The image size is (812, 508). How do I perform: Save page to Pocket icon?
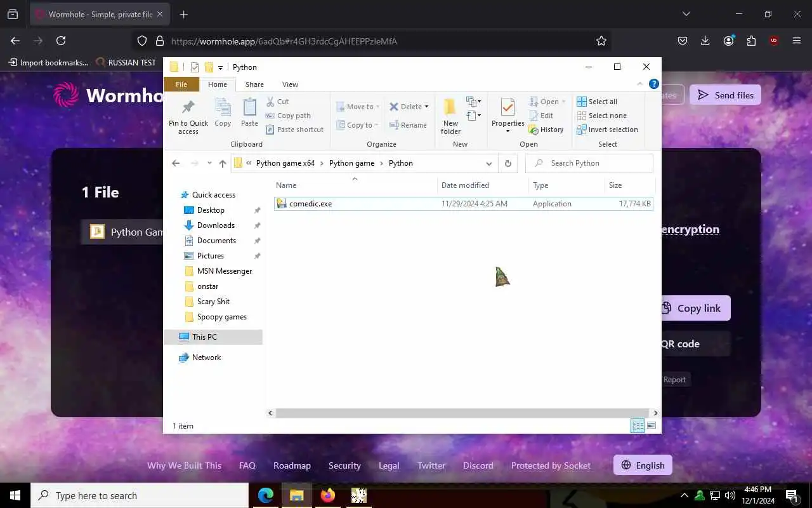pyautogui.click(x=683, y=41)
